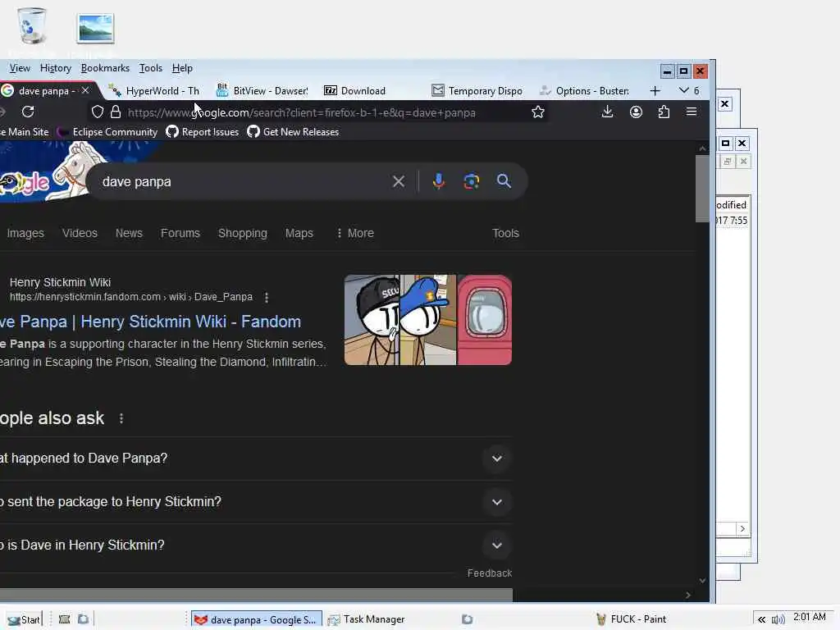Image resolution: width=840 pixels, height=630 pixels.
Task: Clear the Google search box with the X
Action: point(399,181)
